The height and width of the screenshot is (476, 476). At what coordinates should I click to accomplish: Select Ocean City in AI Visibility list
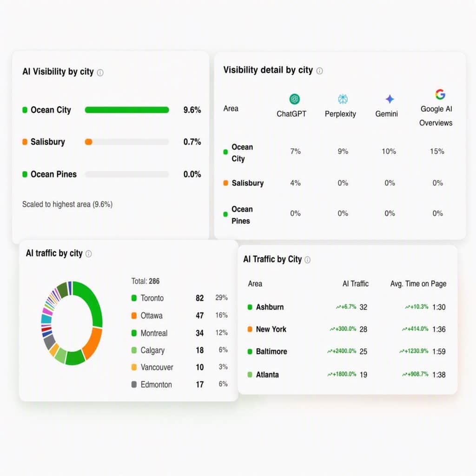[51, 110]
